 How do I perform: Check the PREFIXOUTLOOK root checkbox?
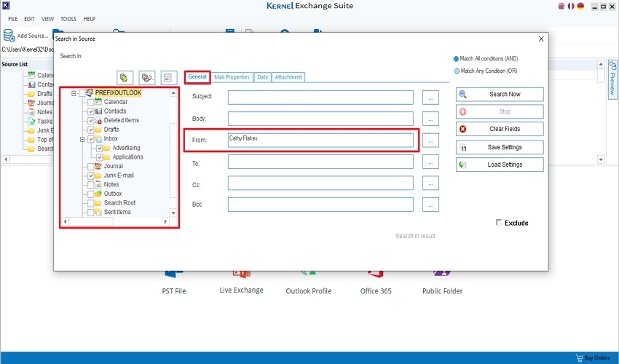point(82,93)
